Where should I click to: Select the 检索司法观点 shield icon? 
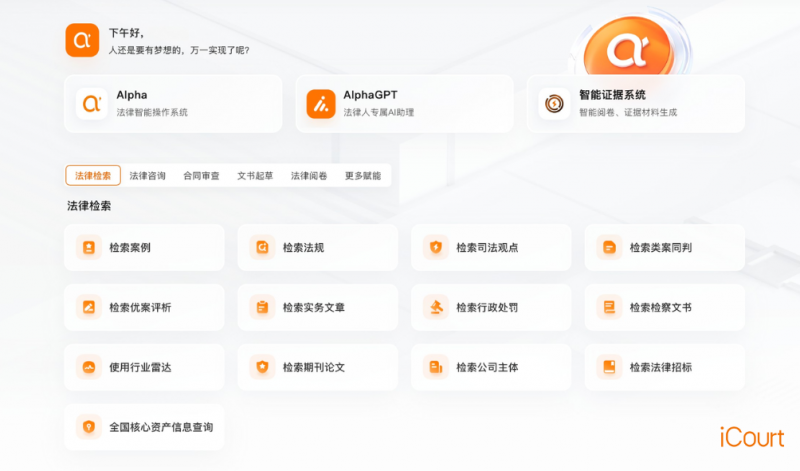tap(436, 247)
